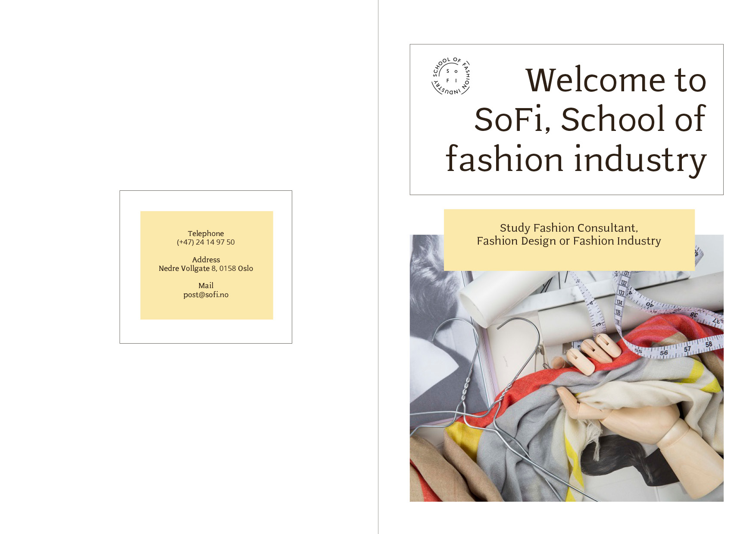Click the 'Study Fashion Consultant,' subtitle line
Viewport: 756px width, 534px height.
tap(569, 228)
